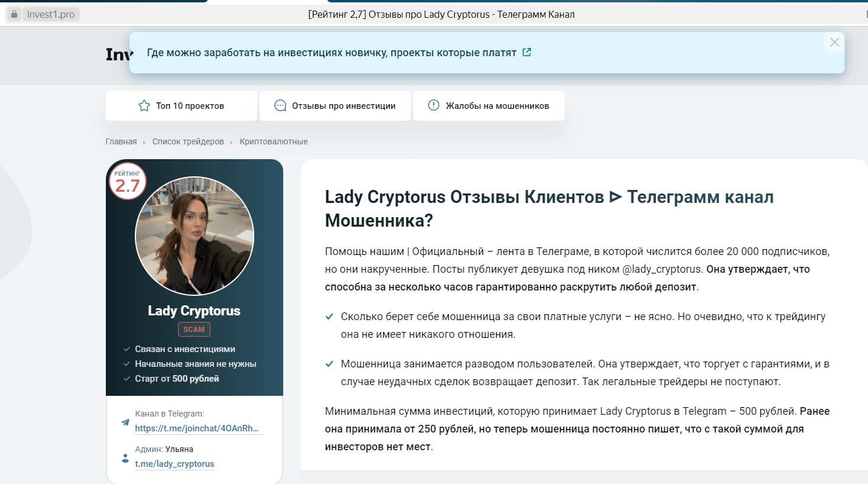Open Отзывы про инвестиции tab
The image size is (868, 484).
335,106
